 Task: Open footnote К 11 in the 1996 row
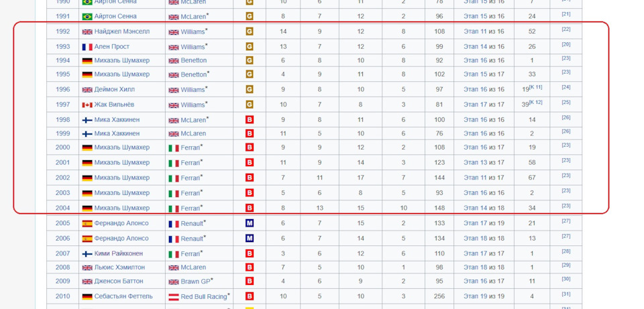[535, 87]
